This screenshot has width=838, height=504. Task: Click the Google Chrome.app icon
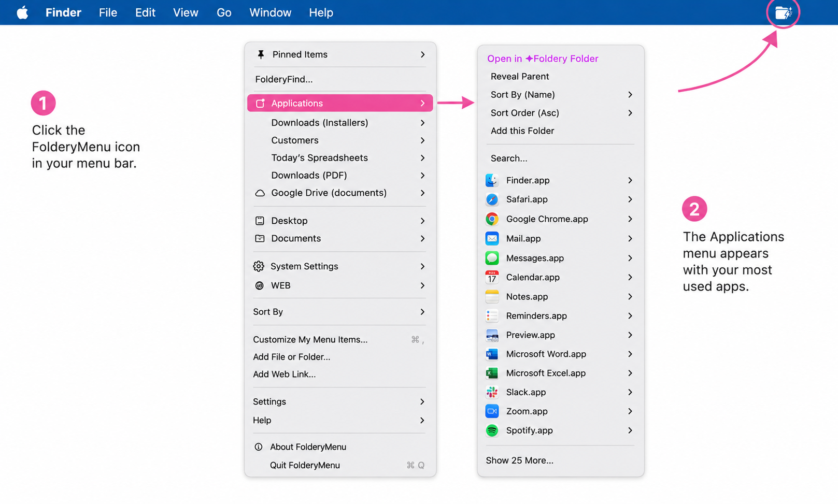tap(492, 219)
